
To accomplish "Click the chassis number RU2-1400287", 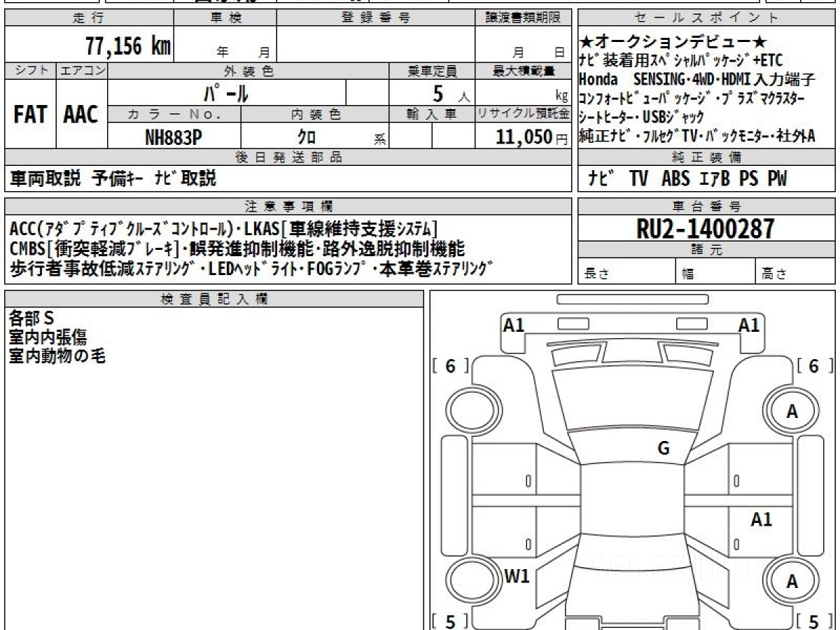I will pos(706,228).
